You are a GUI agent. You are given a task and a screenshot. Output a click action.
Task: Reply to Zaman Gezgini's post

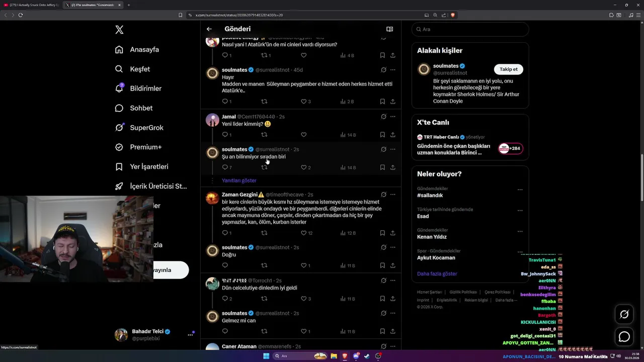225,233
